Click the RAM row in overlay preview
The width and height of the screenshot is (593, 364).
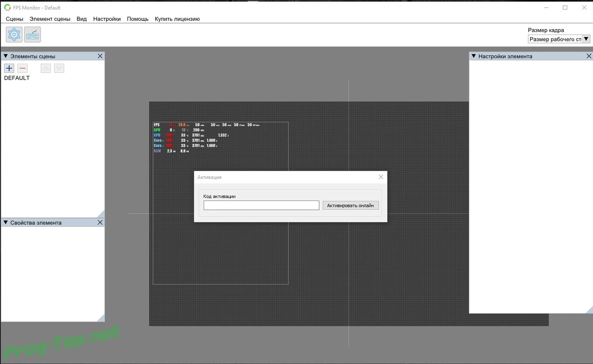(171, 151)
